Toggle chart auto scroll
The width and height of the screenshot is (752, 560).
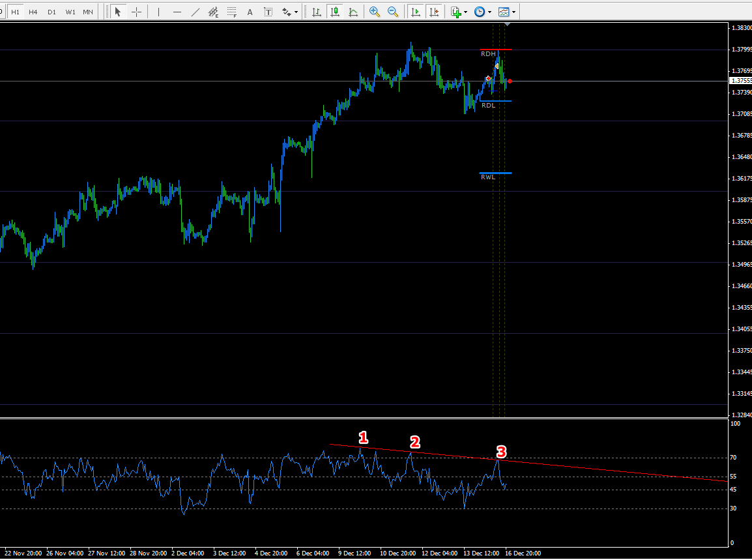click(416, 12)
